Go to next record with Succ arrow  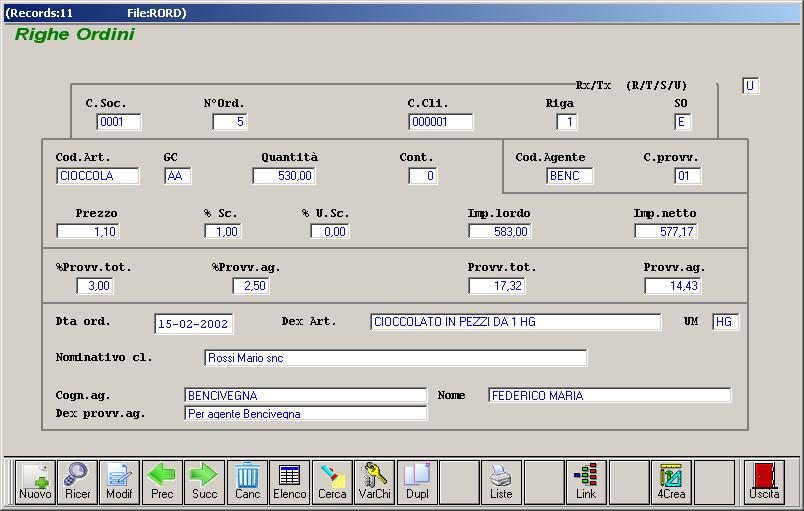pos(205,482)
